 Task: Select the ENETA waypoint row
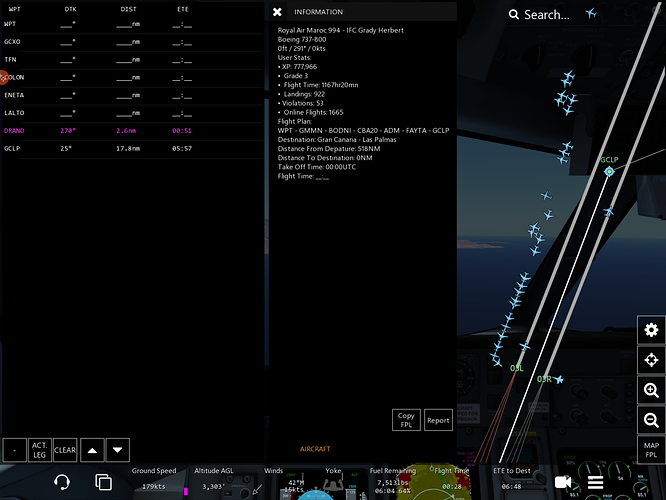tap(132, 95)
